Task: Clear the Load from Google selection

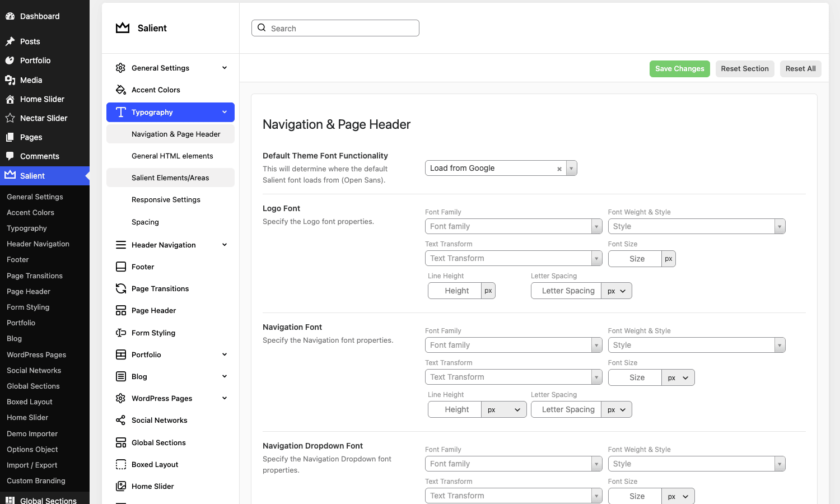Action: 559,169
